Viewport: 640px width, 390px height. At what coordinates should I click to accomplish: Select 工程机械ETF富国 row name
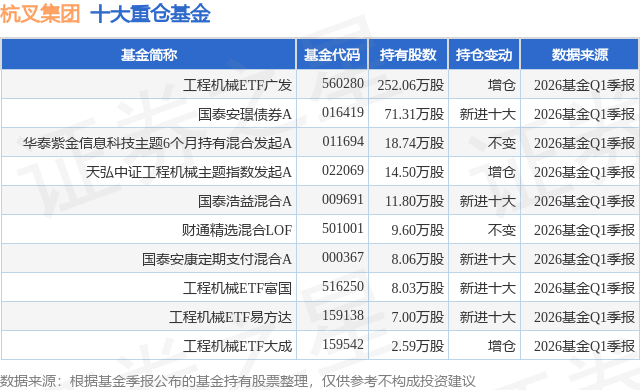(237, 288)
